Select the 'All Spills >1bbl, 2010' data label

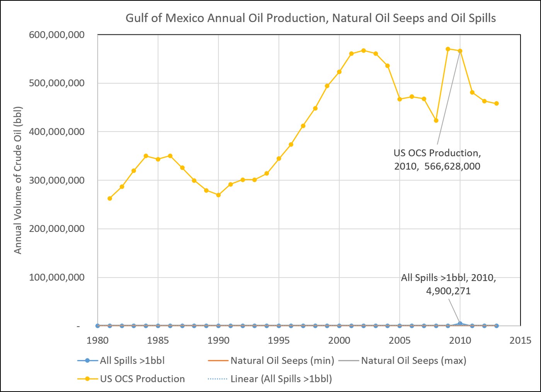(x=448, y=284)
